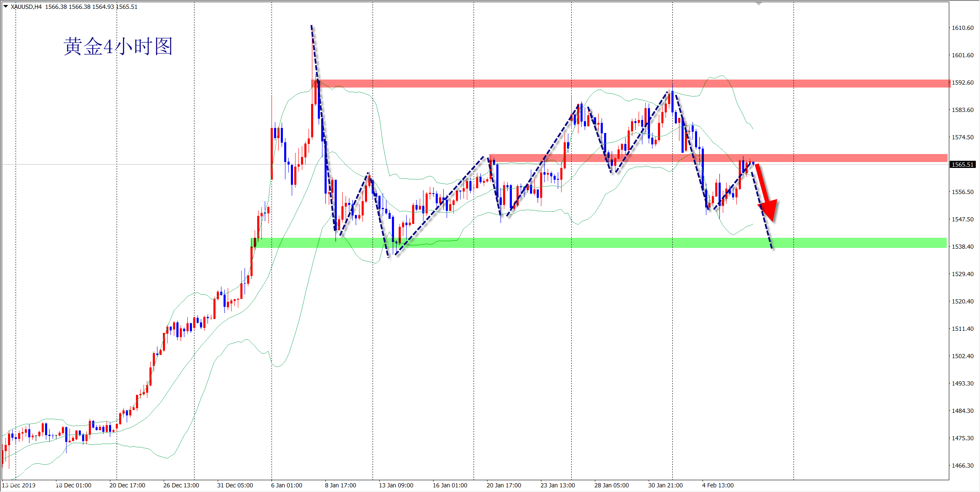Click the 4 Feb 13:00 time label
This screenshot has width=980, height=492.
tap(718, 485)
